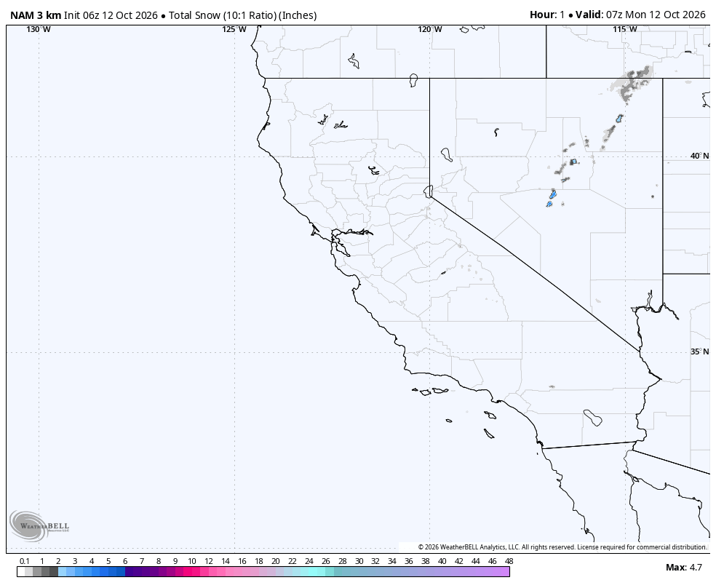Select the gray swatch below 1 inch
Image resolution: width=716 pixels, height=588 pixels.
37,571
